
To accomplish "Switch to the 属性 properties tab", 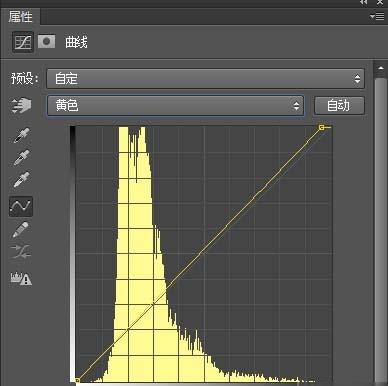I will click(20, 16).
